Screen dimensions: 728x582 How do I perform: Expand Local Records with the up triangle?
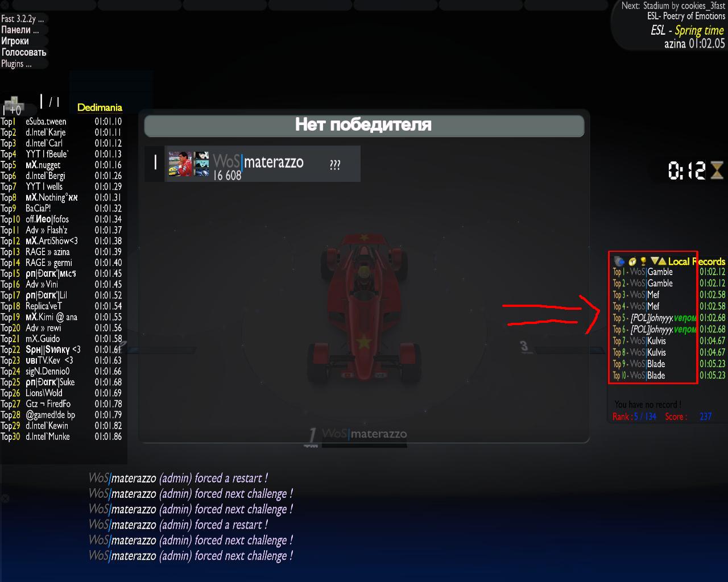[x=662, y=261]
